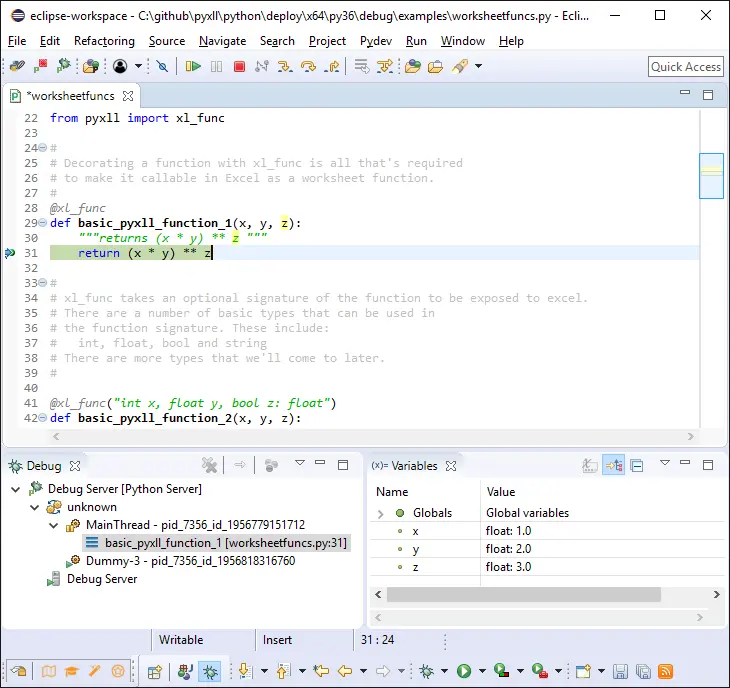Click the Step Return icon
This screenshot has height=688, width=730.
[x=331, y=67]
